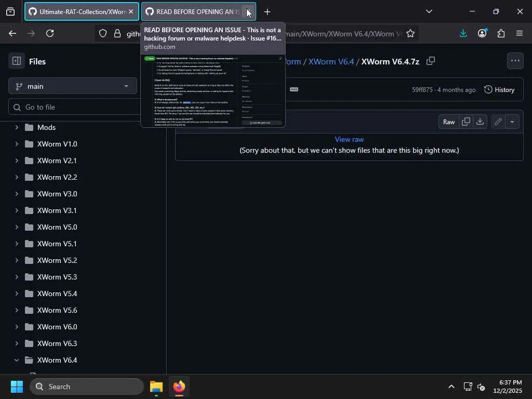Open Firefox account menu
Viewport: 532px width, 399px height.
coord(482,33)
